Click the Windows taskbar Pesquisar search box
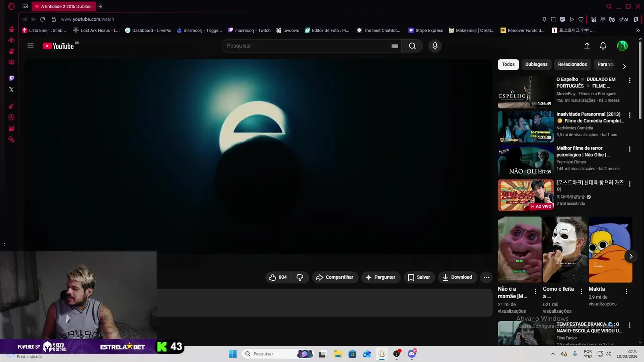644x362 pixels. tap(278, 354)
